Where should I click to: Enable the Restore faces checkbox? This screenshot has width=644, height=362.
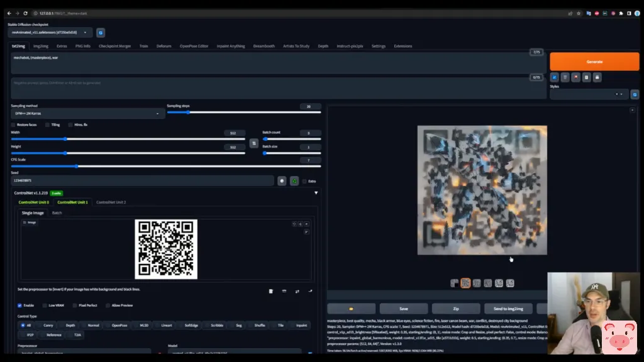[14, 124]
